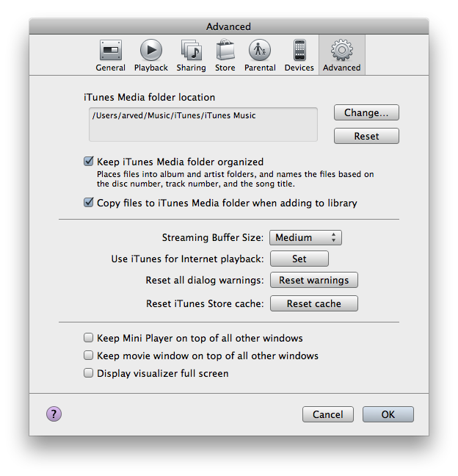Image resolution: width=458 pixels, height=476 pixels.
Task: Click the Reset all dialog warnings label
Action: coord(205,280)
